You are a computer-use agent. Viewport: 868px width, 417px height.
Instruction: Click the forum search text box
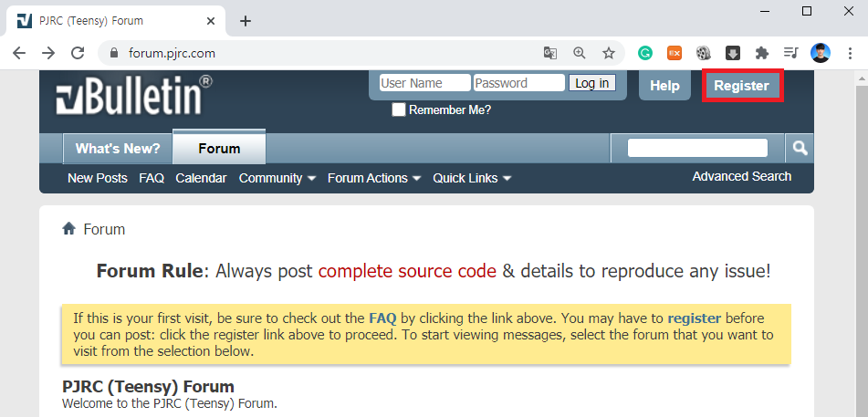point(697,148)
